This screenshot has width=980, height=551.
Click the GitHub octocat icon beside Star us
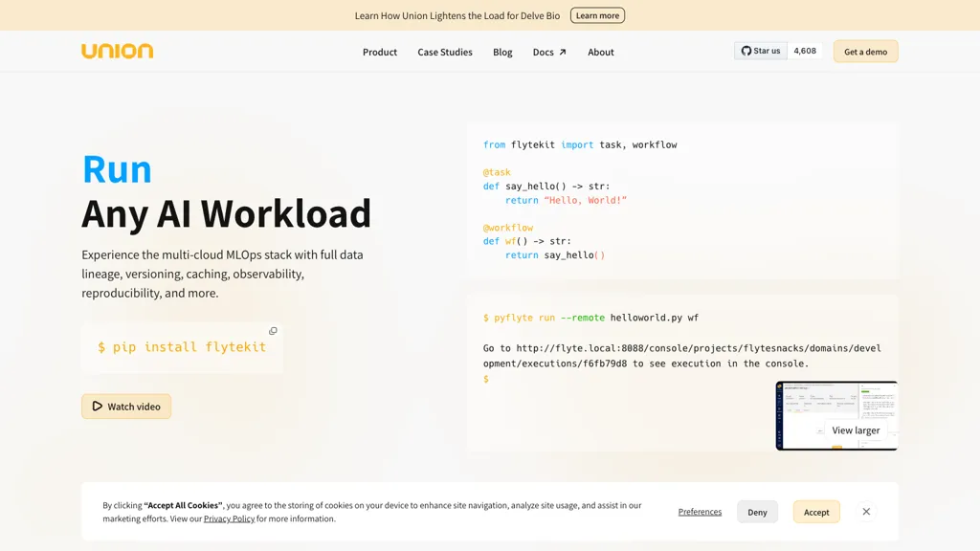746,51
